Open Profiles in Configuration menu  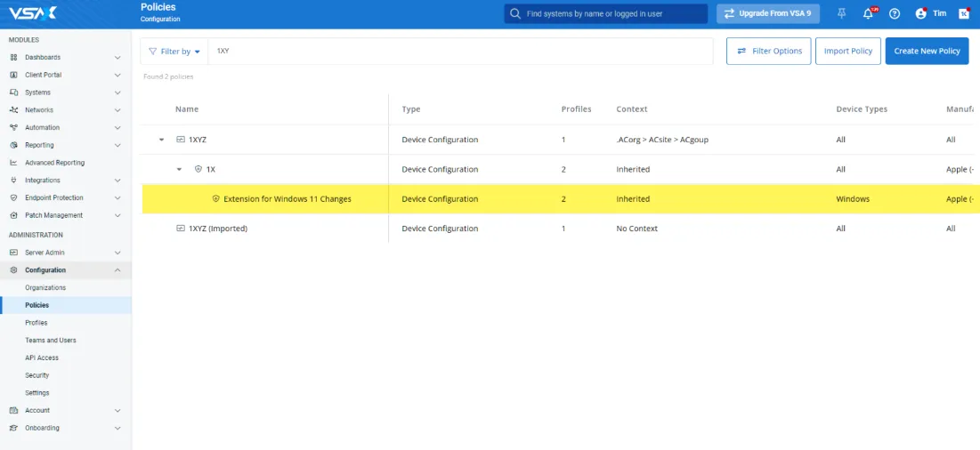tap(36, 323)
